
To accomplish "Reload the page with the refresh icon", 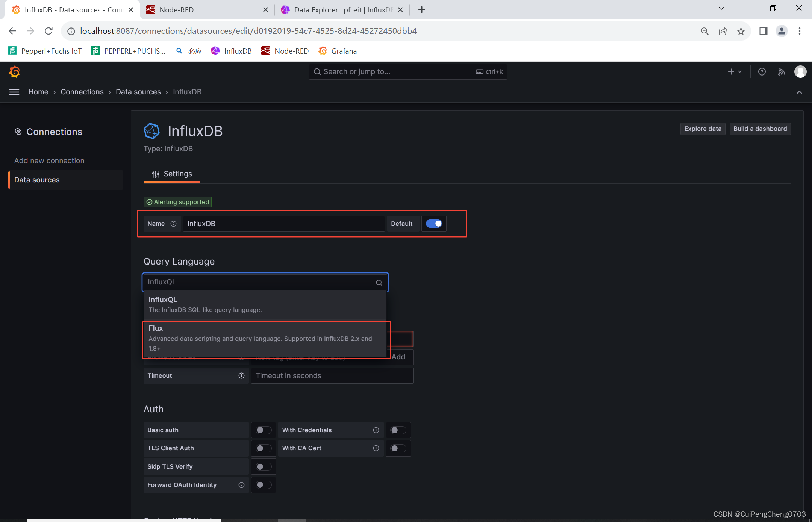I will pos(48,31).
